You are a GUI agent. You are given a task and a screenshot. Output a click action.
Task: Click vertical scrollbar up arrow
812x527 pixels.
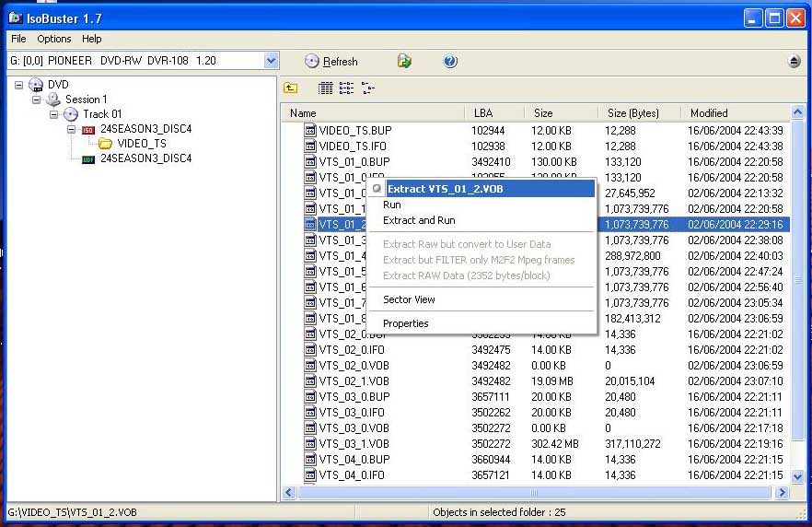797,111
